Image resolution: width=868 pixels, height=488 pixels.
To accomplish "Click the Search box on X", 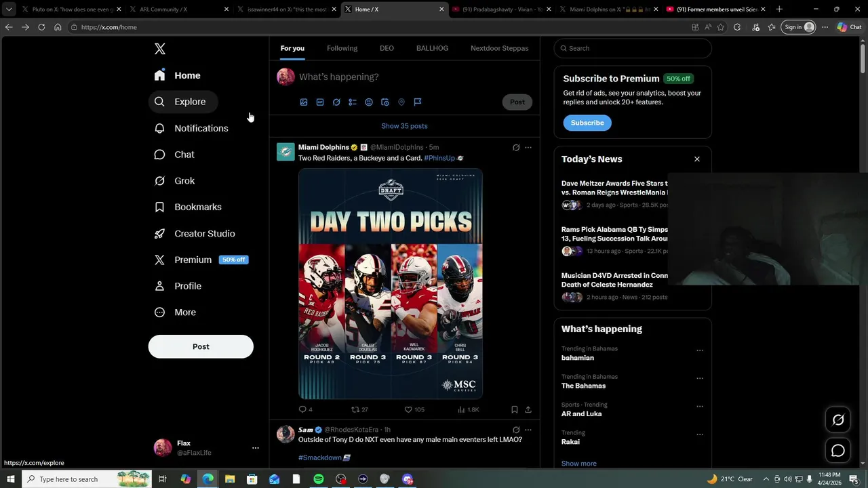I will pyautogui.click(x=633, y=48).
